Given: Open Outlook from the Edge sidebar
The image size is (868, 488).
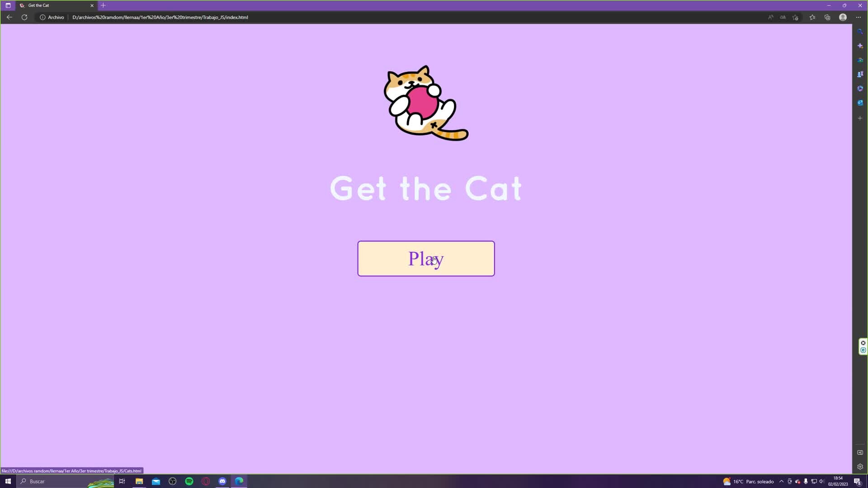Looking at the screenshot, I should tap(860, 103).
